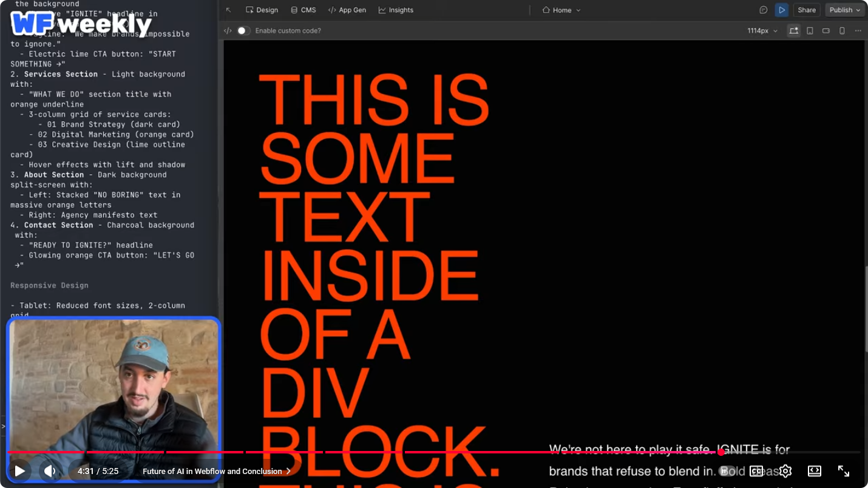Click the custom code brackets icon
The height and width of the screenshot is (488, 868).
[x=228, y=30]
